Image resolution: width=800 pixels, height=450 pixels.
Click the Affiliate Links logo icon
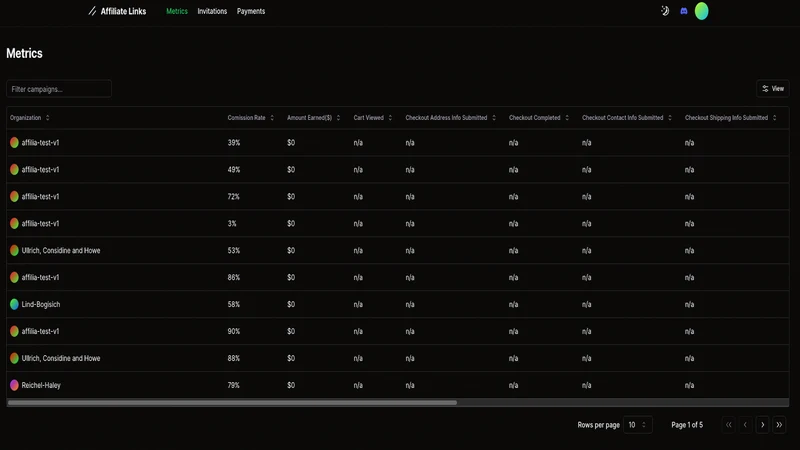[92, 11]
